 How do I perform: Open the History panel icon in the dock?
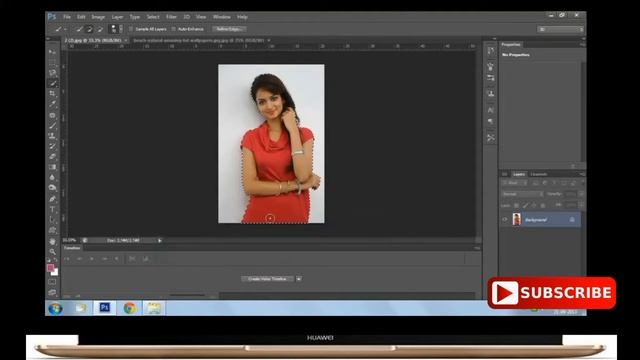pos(491,51)
